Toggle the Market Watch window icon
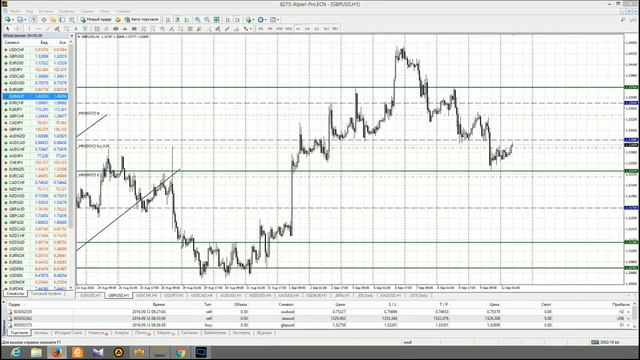Image resolution: width=640 pixels, height=360 pixels. pos(34,19)
